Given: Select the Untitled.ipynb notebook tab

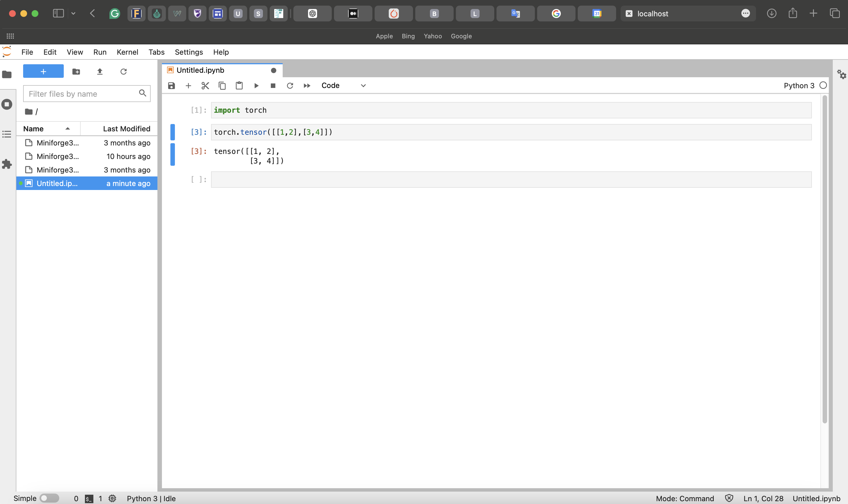Looking at the screenshot, I should 222,70.
